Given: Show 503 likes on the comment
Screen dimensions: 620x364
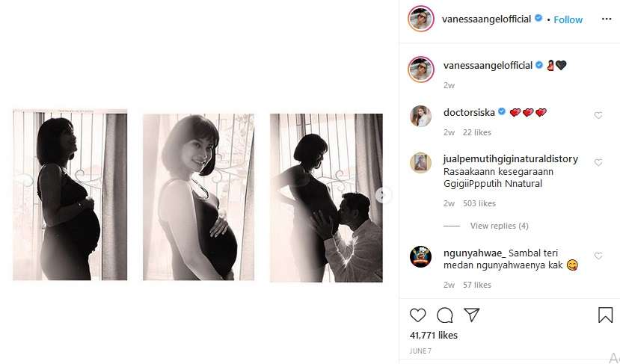Looking at the screenshot, I should click(477, 203).
